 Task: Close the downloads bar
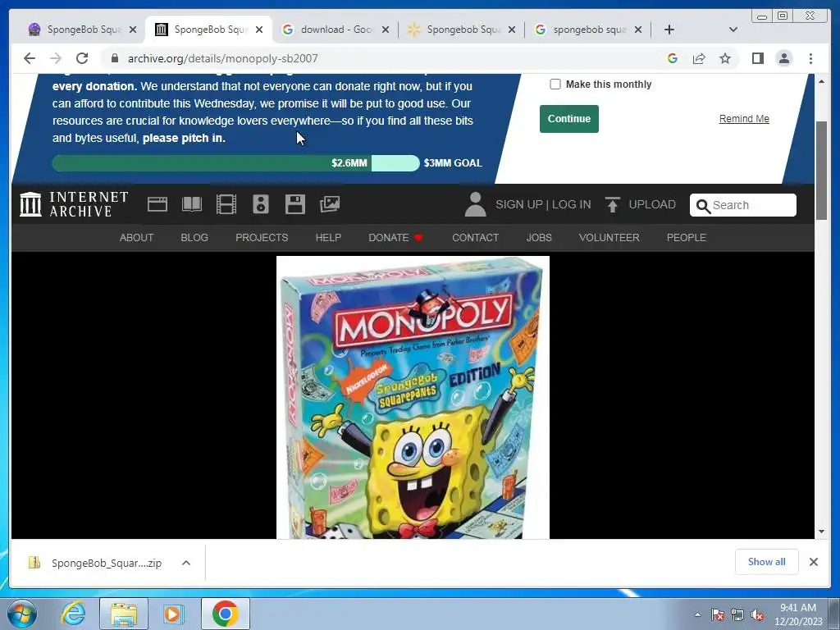pyautogui.click(x=813, y=561)
